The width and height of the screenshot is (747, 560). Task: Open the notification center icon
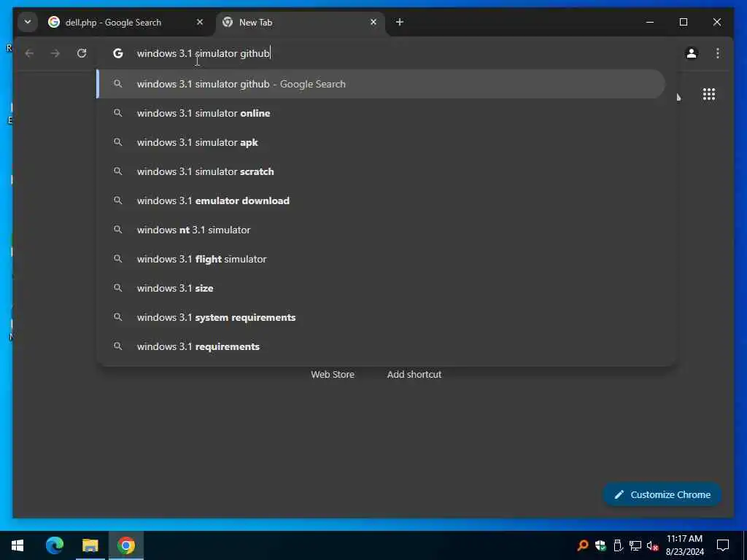tap(723, 545)
